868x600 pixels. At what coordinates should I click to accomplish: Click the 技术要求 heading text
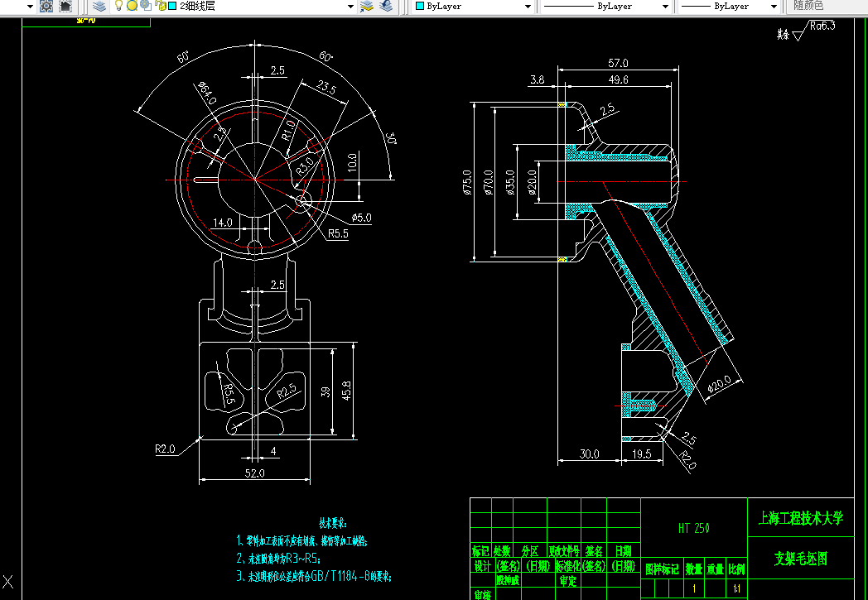[332, 523]
